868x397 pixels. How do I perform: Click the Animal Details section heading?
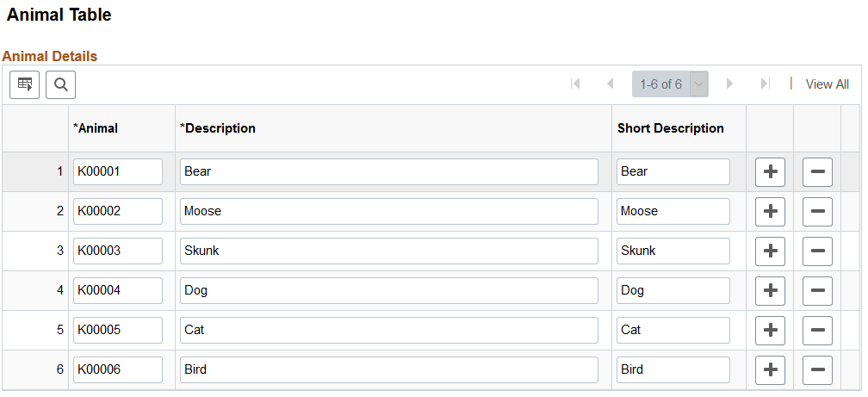pyautogui.click(x=50, y=56)
